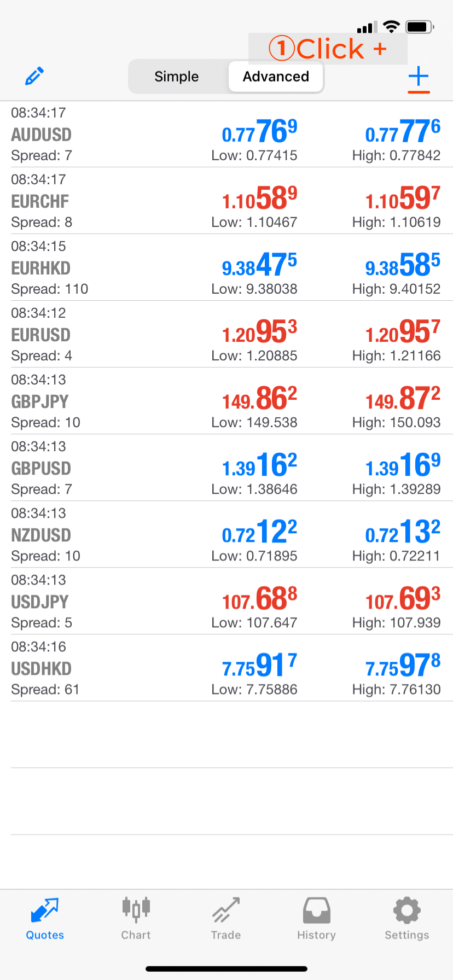Open the GBPJPY quote row
The width and height of the screenshot is (453, 980).
coord(226,401)
